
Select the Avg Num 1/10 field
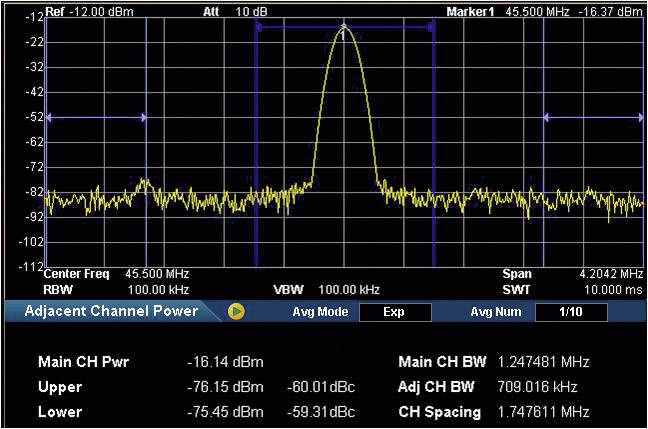[x=571, y=312]
